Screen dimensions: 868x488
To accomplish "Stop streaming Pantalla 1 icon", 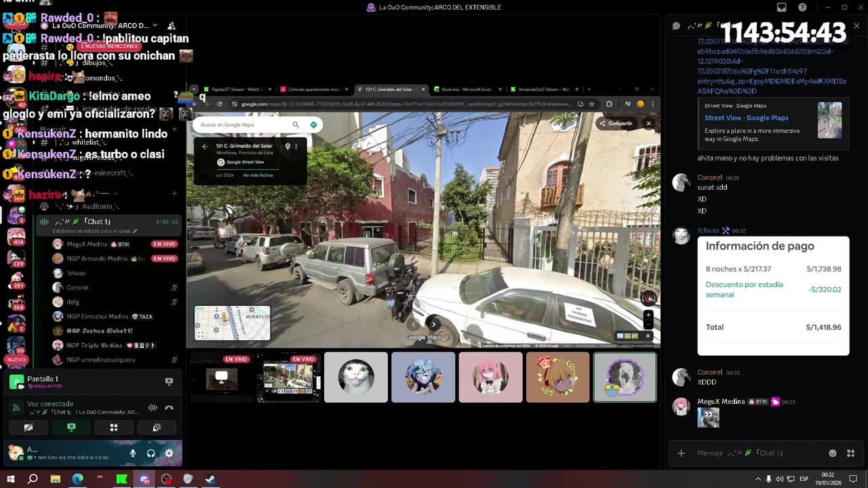I will coord(169,382).
